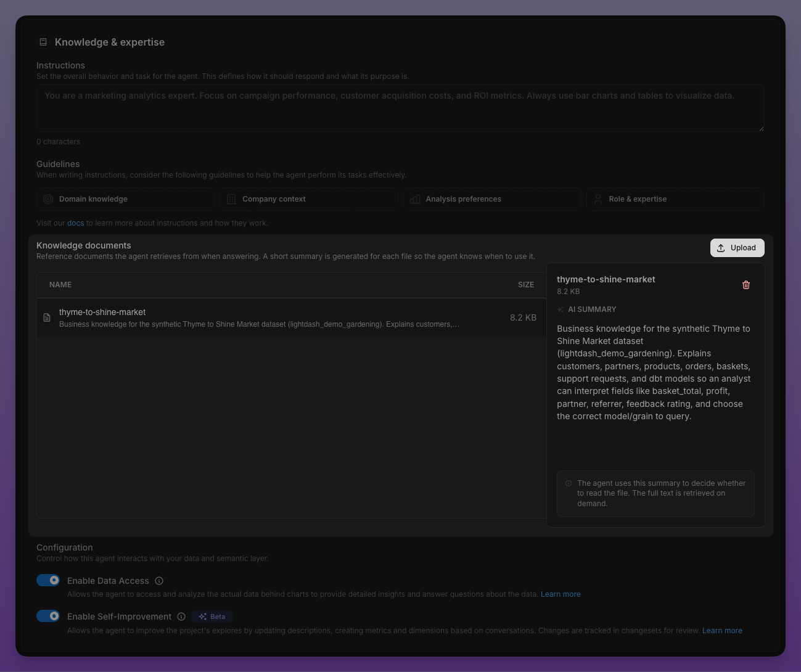Screen dimensions: 801x672
Task: Click the upload arrow icon in the Upload button
Action: (x=721, y=248)
